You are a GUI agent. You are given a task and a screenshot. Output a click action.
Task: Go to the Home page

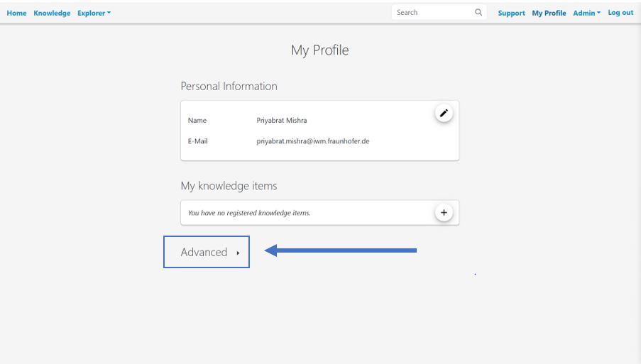click(x=16, y=13)
